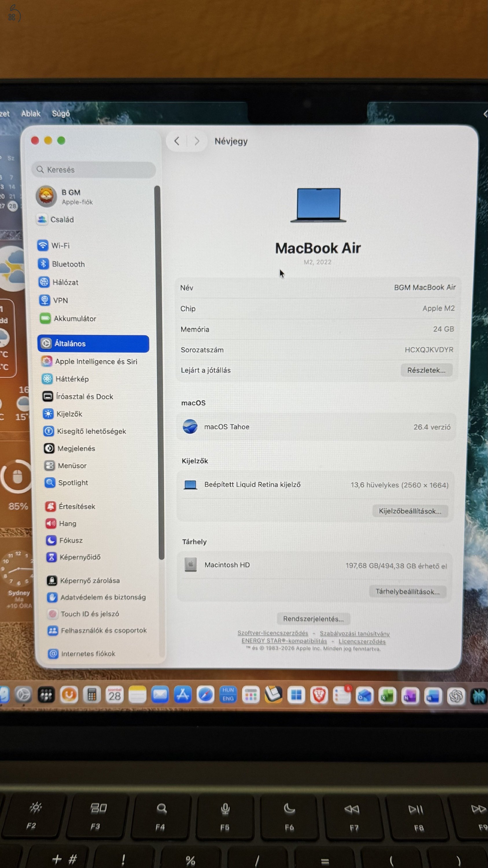Go forward using the right chevron
This screenshot has height=868, width=488.
pos(197,141)
